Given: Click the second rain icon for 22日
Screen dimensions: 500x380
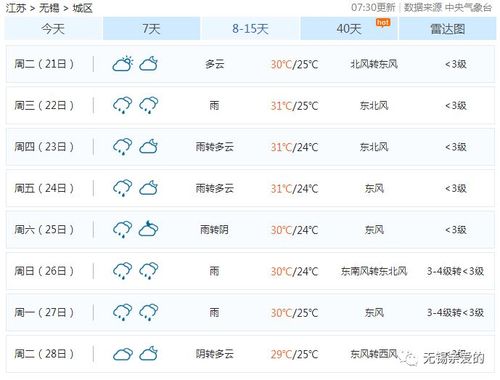Looking at the screenshot, I should click(x=148, y=105).
